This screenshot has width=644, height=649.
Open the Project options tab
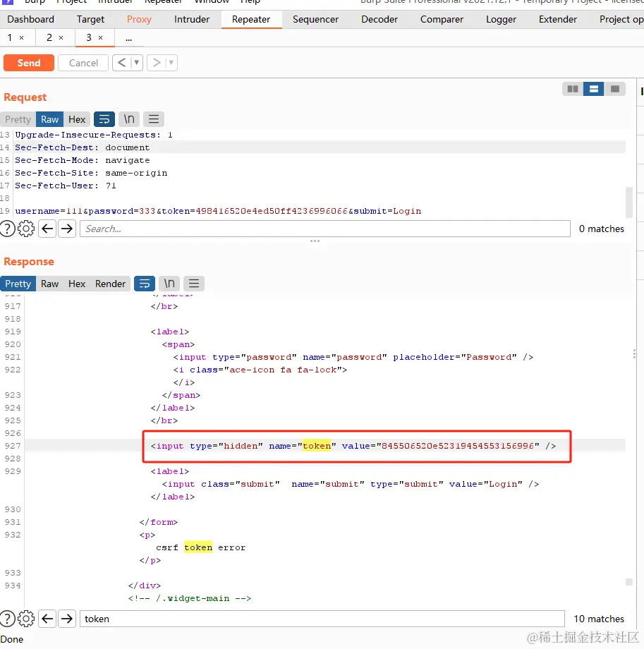click(621, 20)
